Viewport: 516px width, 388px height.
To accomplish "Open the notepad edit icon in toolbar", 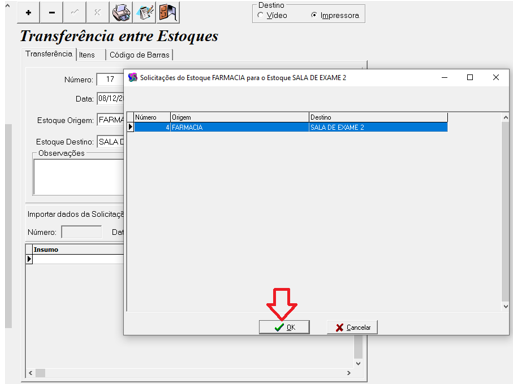I will click(x=145, y=13).
